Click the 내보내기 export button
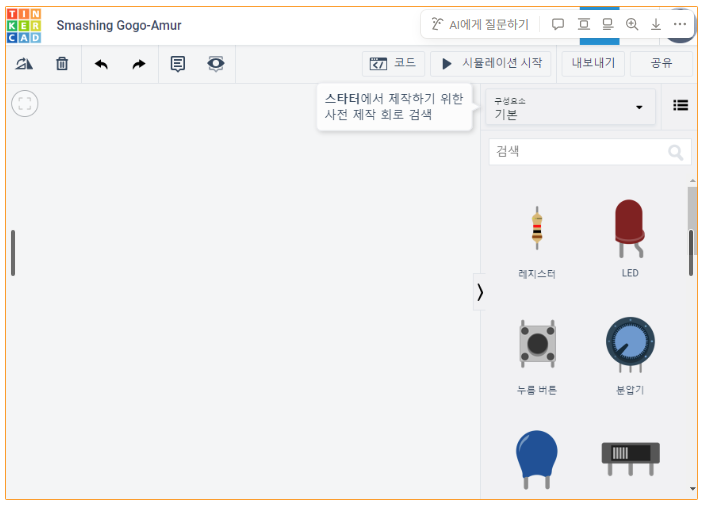The width and height of the screenshot is (704, 505). click(x=593, y=64)
